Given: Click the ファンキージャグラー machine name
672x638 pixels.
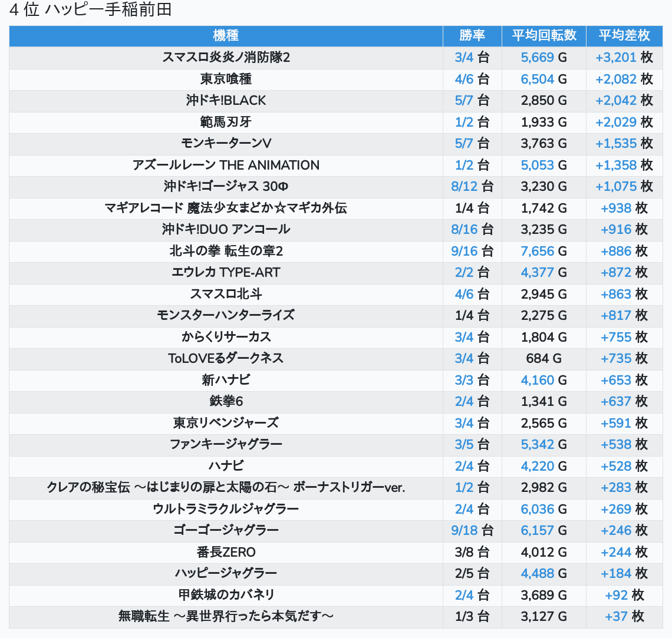Looking at the screenshot, I should coord(226,444).
